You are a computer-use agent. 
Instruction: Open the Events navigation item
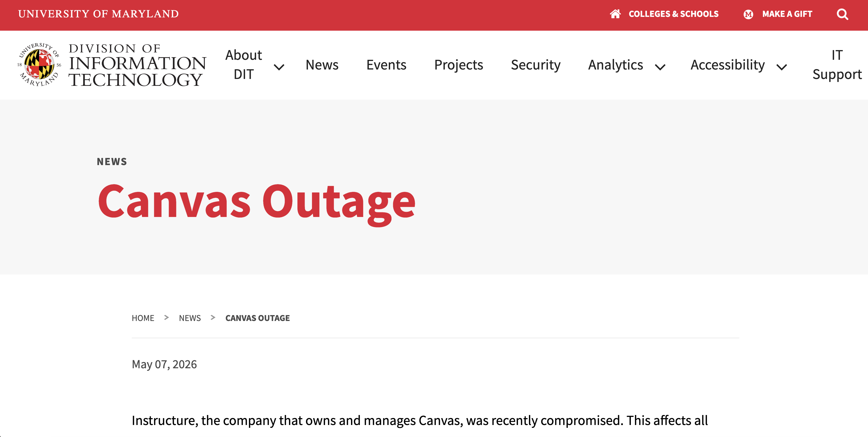click(x=386, y=65)
